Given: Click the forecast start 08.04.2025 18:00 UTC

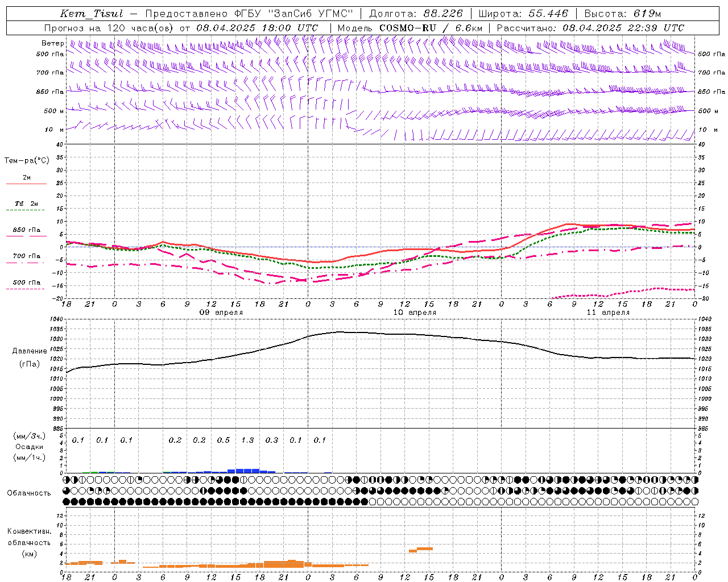Looking at the screenshot, I should coord(257,28).
